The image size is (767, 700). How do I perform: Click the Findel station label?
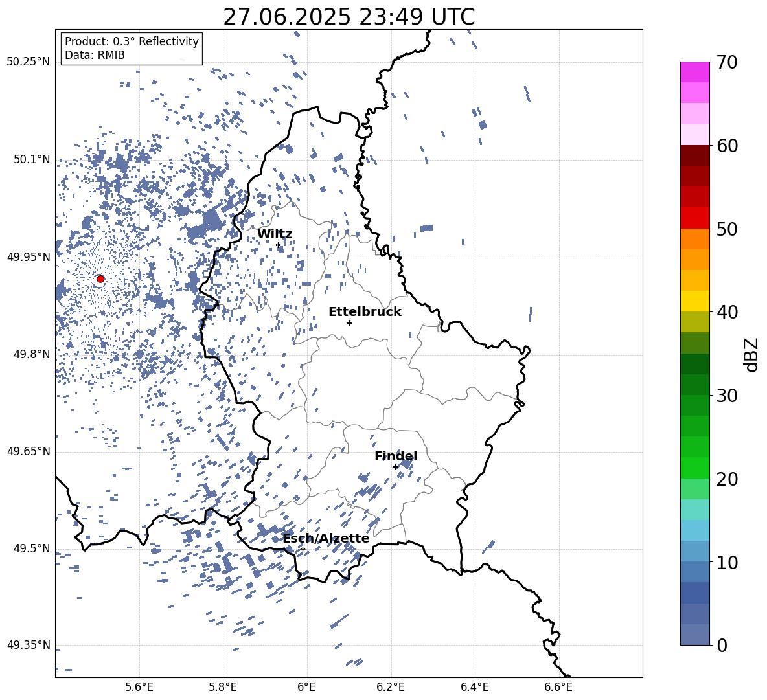tap(396, 457)
